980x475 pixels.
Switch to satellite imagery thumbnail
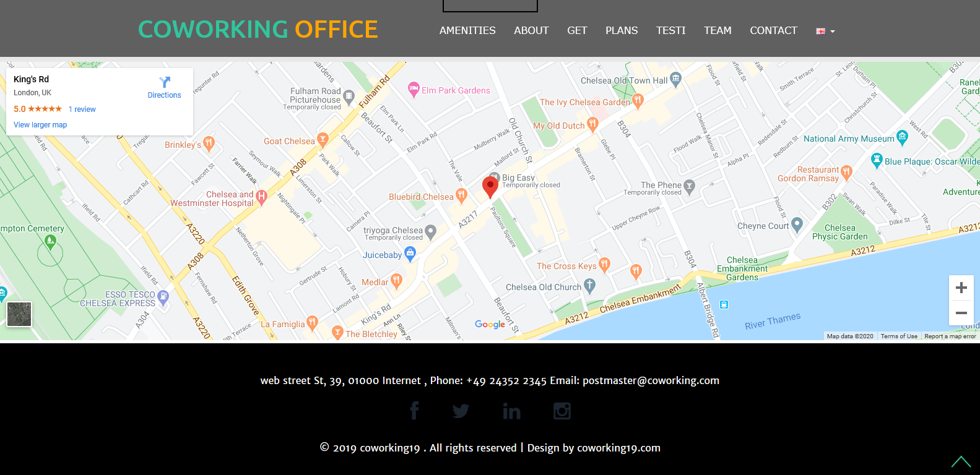(x=19, y=314)
